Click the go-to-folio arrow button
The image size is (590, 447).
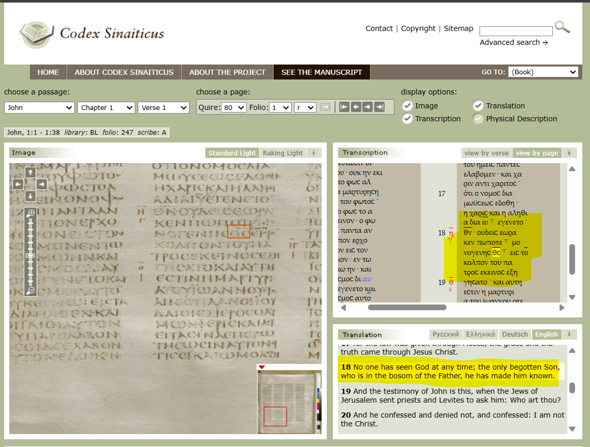point(325,107)
